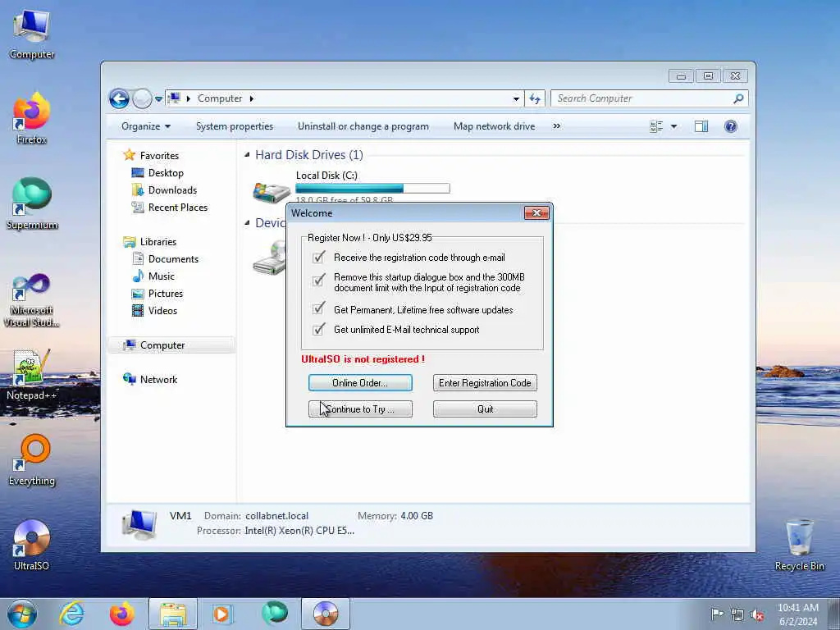Click Enter Registration Code button

(485, 382)
